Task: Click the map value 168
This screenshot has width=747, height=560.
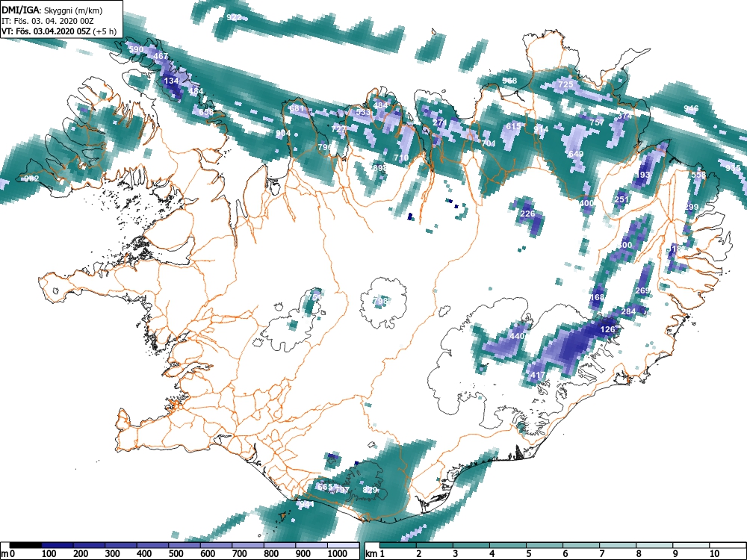Action: tap(597, 297)
